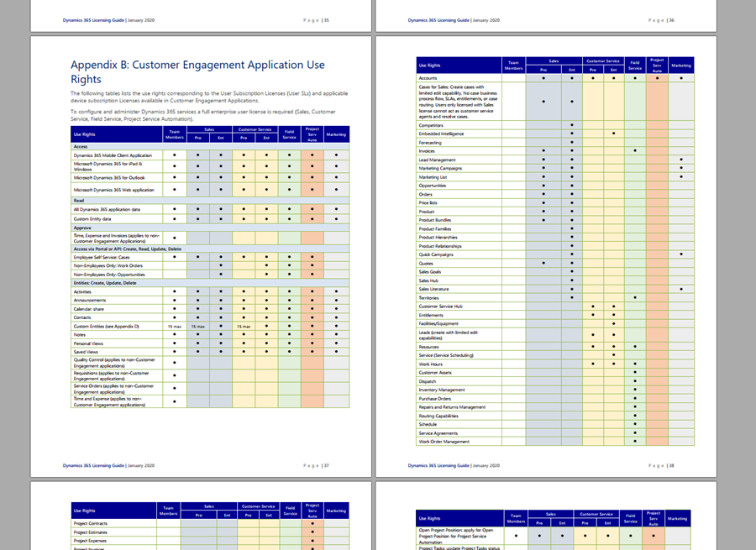Screen dimensions: 756x550
Task: Select the "Facilities/Equipment" row label
Action: [438, 323]
